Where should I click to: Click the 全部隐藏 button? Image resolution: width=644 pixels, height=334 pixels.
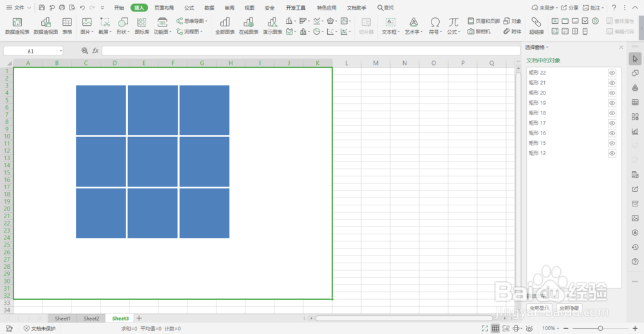569,308
